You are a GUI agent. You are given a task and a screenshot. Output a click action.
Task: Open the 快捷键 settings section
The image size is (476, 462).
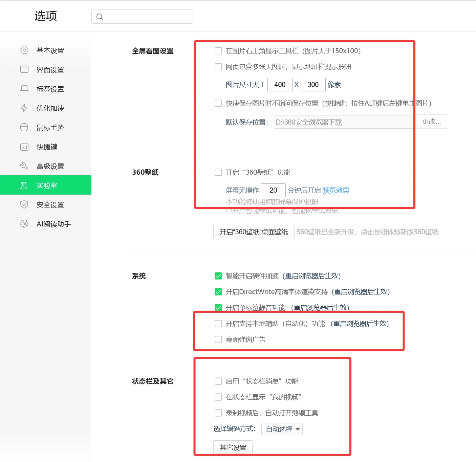tap(47, 147)
